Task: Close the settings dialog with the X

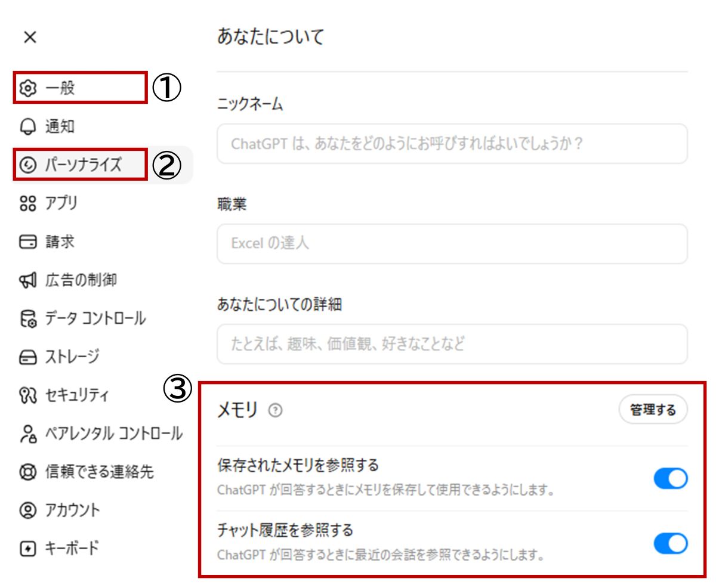Action: pyautogui.click(x=30, y=37)
